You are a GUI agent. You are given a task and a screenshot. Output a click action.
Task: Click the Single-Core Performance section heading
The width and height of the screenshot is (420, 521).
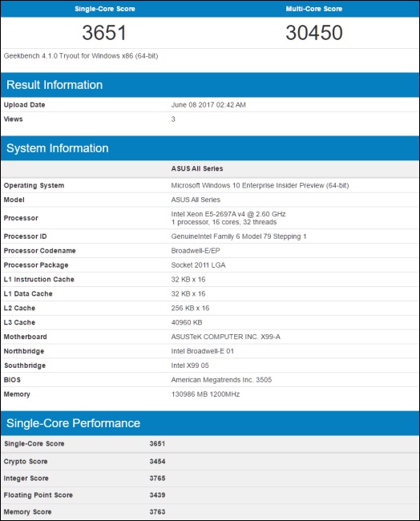pyautogui.click(x=73, y=423)
